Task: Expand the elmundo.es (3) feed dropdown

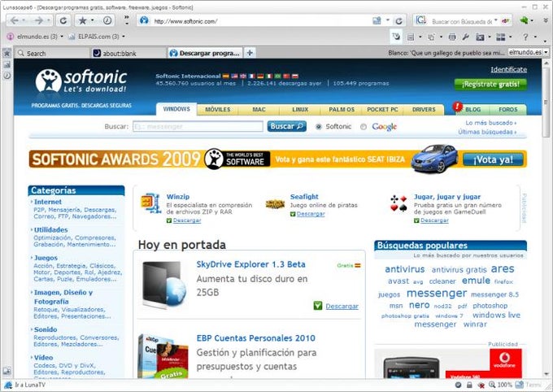Action: click(62, 37)
